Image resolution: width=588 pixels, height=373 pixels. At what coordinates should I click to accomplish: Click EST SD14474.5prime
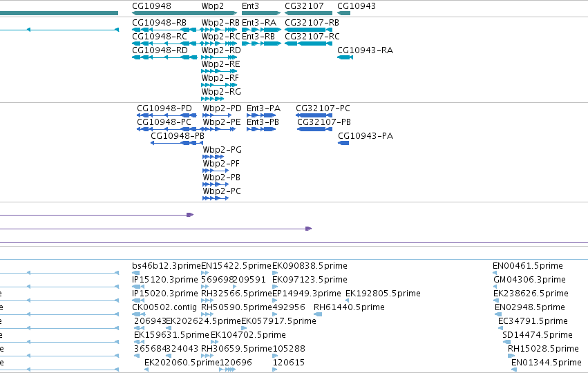pyautogui.click(x=538, y=335)
